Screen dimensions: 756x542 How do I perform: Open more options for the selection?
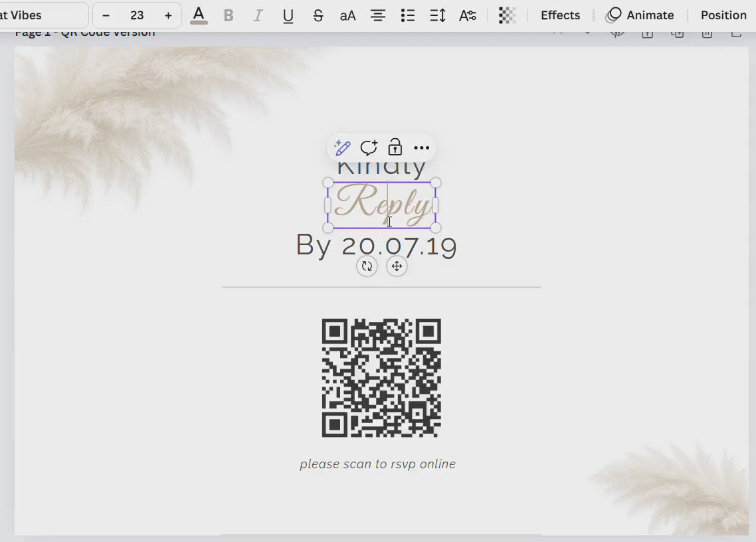coord(422,147)
